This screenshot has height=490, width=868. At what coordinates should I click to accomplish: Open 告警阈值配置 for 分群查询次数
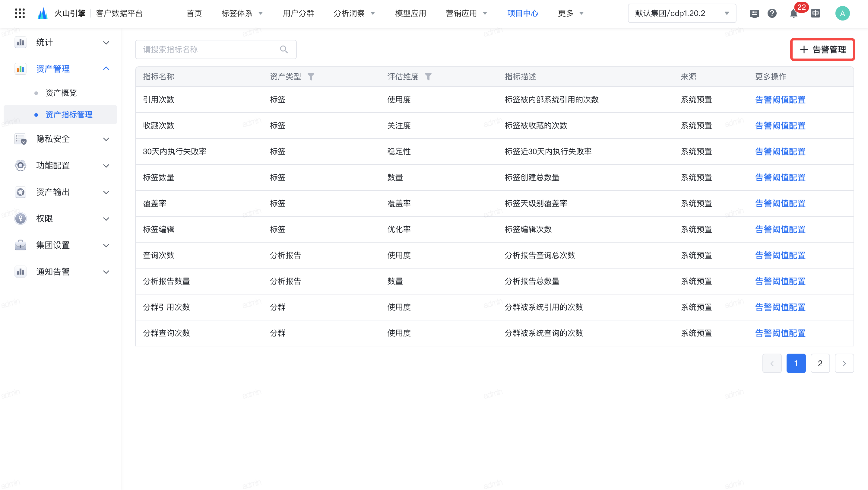point(780,333)
